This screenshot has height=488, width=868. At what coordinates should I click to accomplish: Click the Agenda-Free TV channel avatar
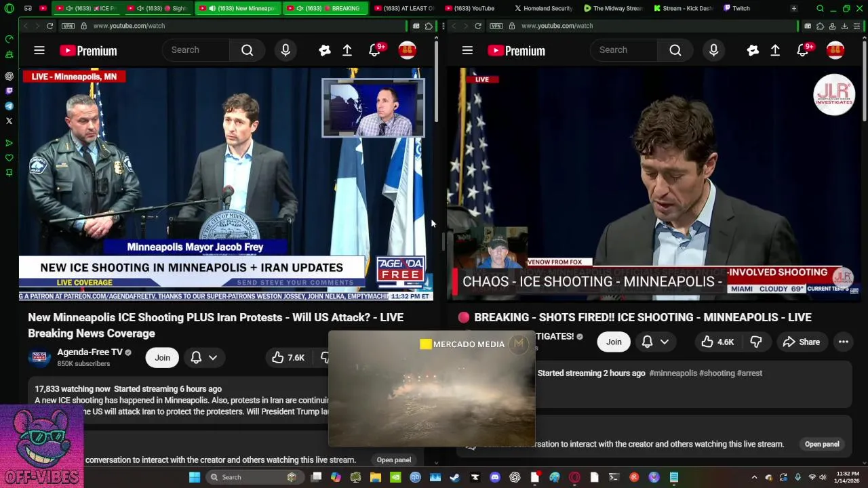click(39, 357)
